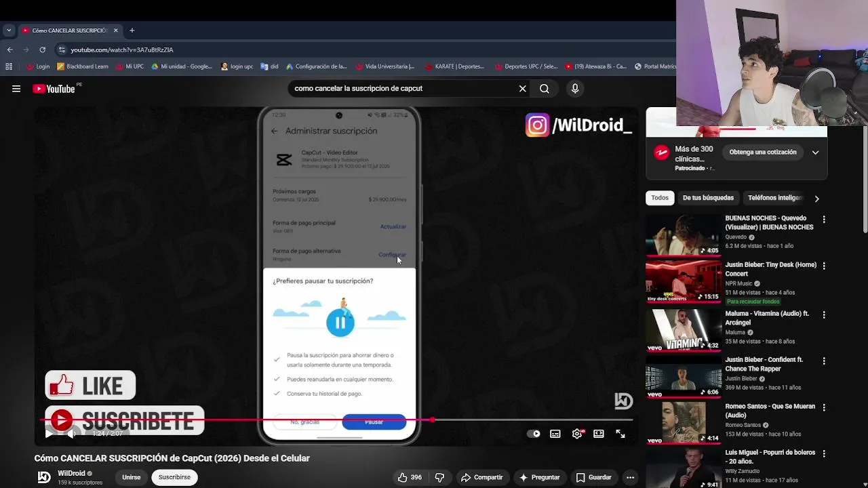Image resolution: width=868 pixels, height=488 pixels.
Task: Switch to theater mode
Action: [x=599, y=434]
